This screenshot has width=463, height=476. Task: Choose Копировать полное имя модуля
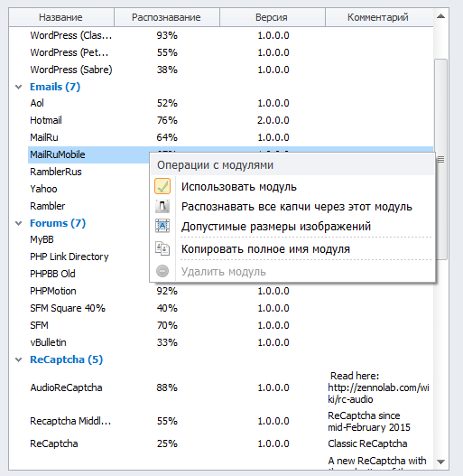292,249
